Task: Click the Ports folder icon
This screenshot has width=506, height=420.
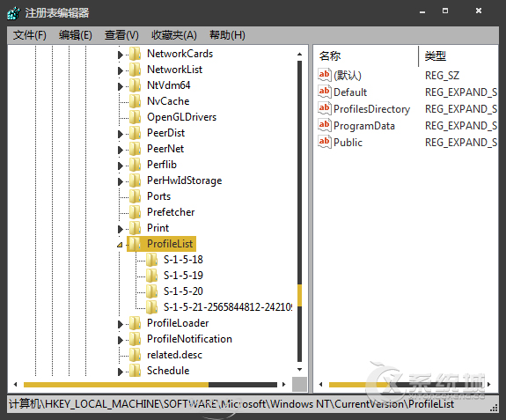Action: pos(136,196)
